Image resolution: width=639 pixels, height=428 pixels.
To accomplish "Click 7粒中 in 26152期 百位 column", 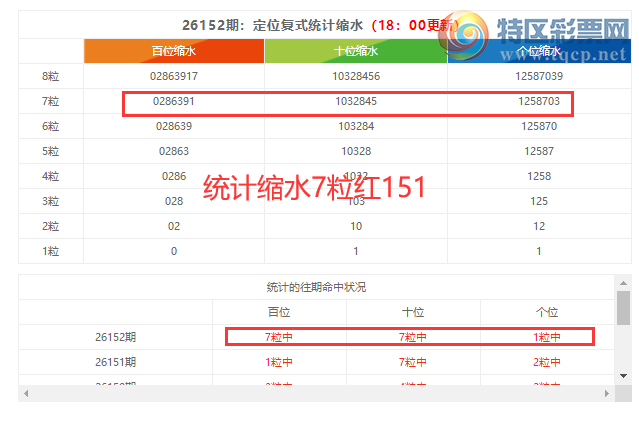I will [x=279, y=337].
